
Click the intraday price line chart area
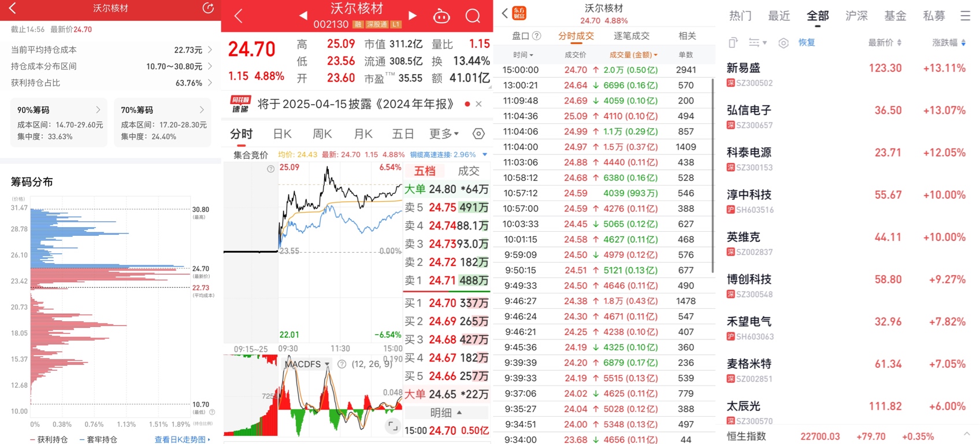pyautogui.click(x=340, y=253)
